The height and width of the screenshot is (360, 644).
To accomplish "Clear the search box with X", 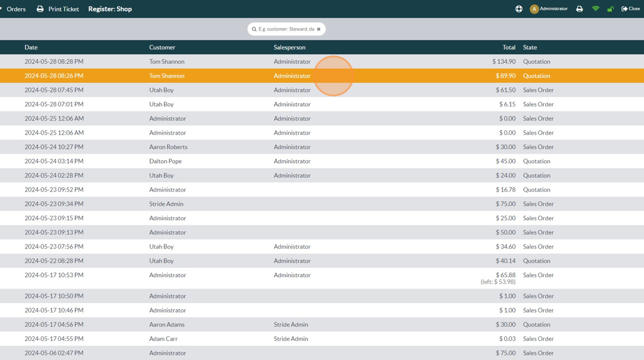I will [319, 29].
